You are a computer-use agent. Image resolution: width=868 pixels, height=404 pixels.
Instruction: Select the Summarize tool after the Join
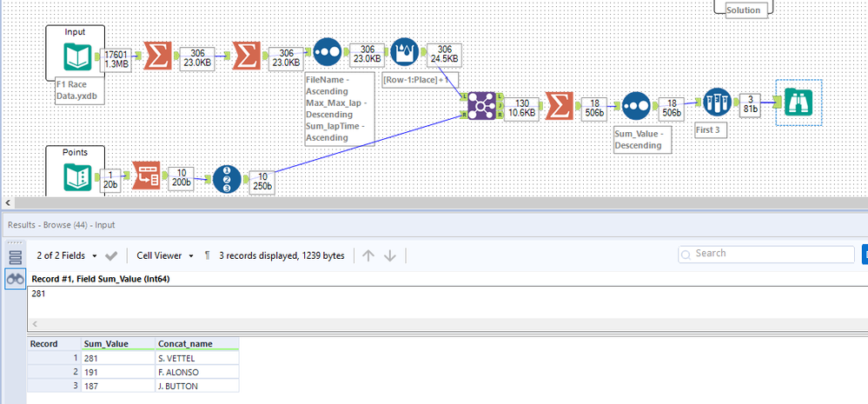[x=559, y=105]
